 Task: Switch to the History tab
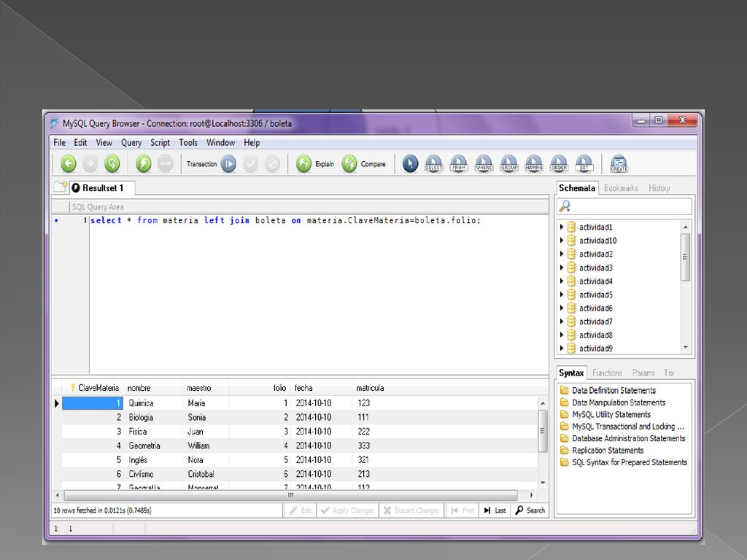click(659, 188)
